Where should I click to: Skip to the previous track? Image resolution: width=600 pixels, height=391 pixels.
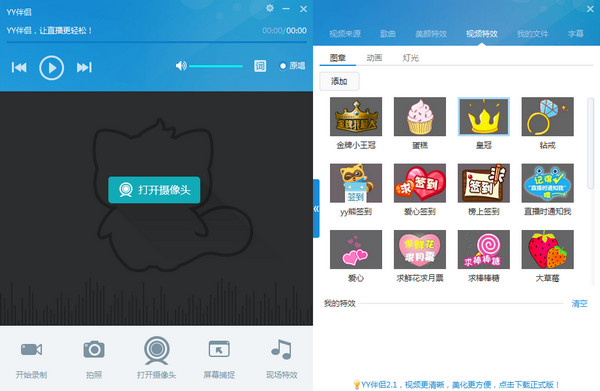point(19,68)
